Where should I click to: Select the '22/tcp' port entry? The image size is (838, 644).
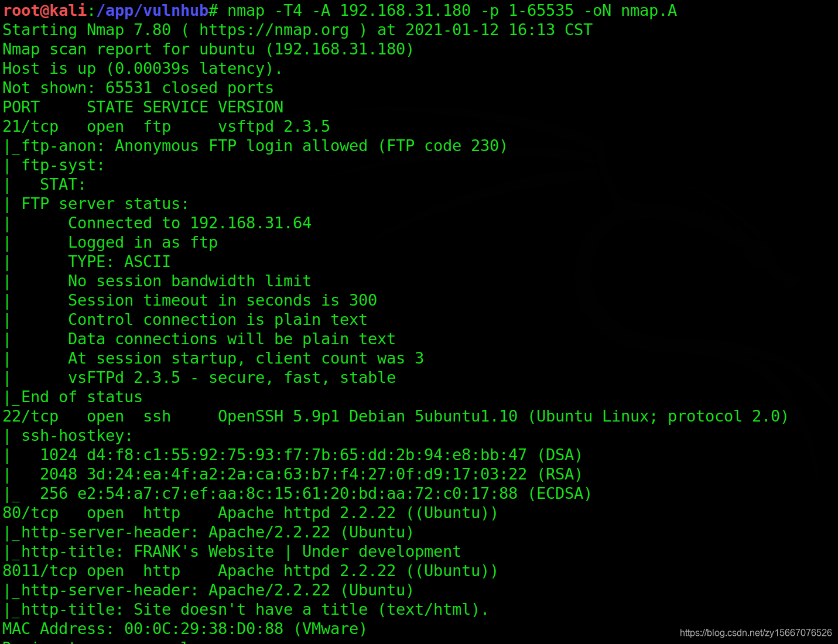coord(30,416)
